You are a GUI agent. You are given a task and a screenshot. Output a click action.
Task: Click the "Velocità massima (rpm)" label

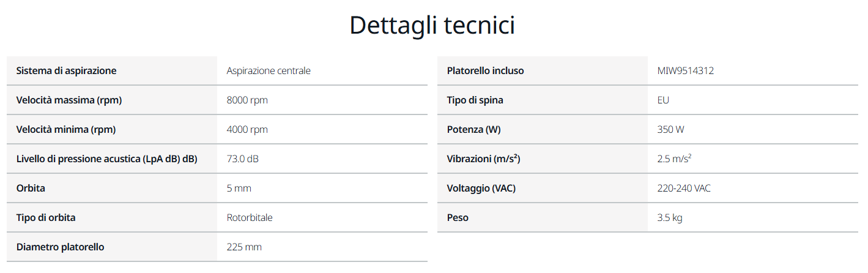(x=69, y=100)
